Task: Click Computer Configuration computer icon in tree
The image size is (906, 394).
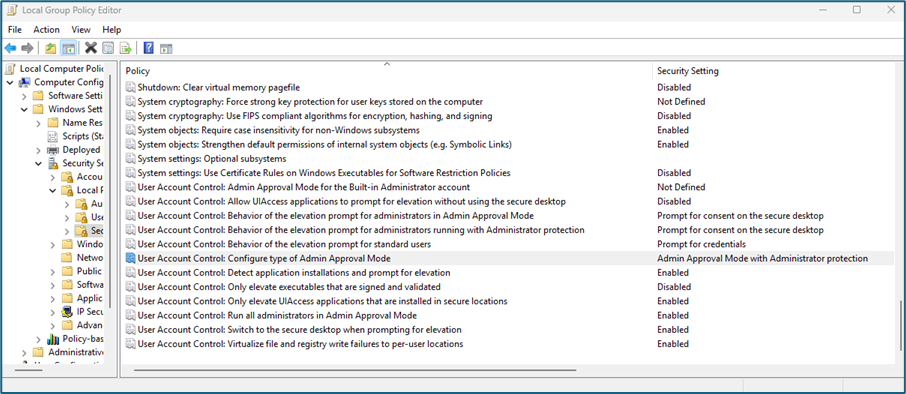Action: pyautogui.click(x=25, y=82)
